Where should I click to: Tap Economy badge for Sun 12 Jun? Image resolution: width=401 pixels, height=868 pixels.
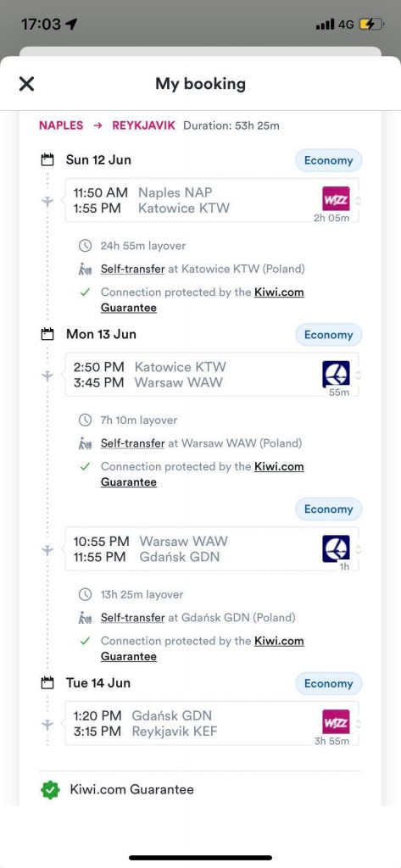[x=328, y=160]
